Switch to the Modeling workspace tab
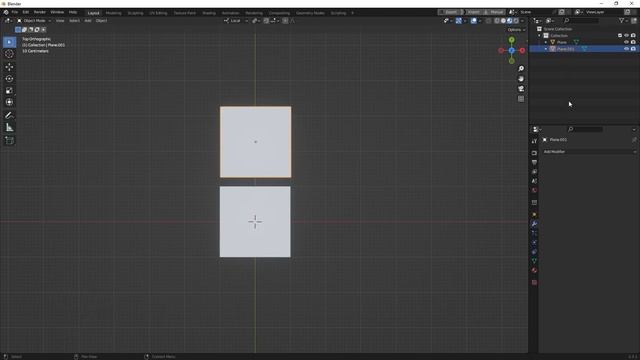 [113, 13]
